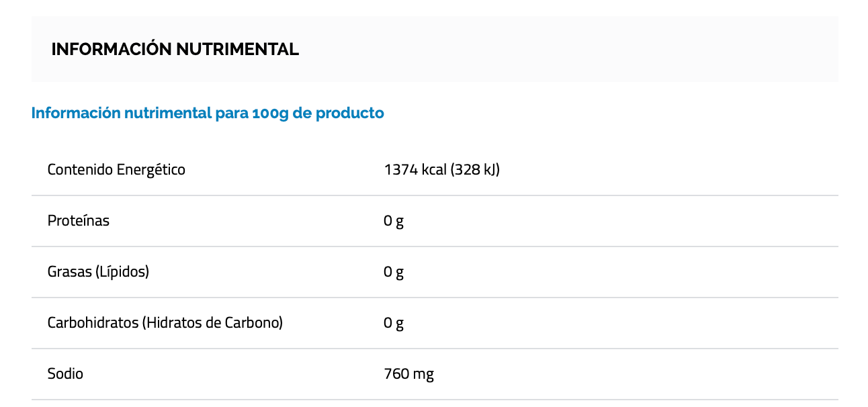Screen dimensions: 868x407
Task: Click the "mg" unit in the Sodio row
Action: [424, 374]
